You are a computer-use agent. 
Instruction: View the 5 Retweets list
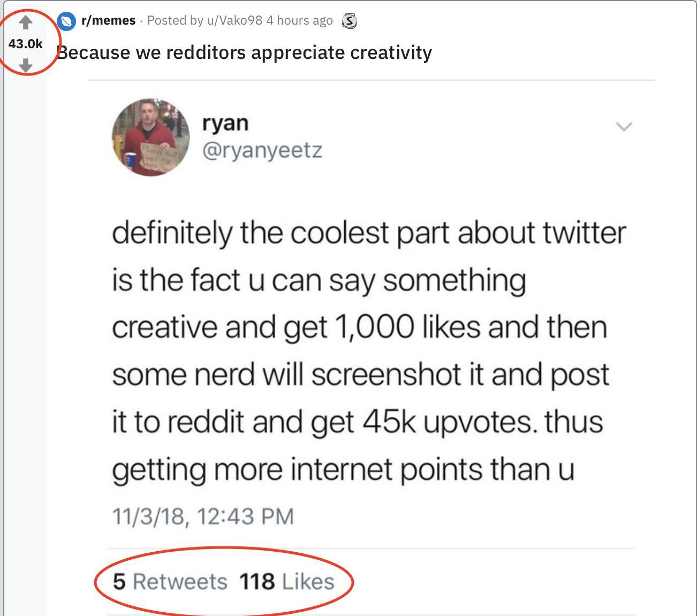(x=170, y=582)
